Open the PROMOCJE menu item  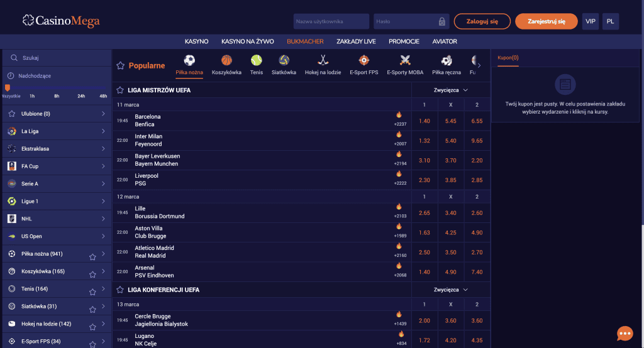[x=404, y=41]
